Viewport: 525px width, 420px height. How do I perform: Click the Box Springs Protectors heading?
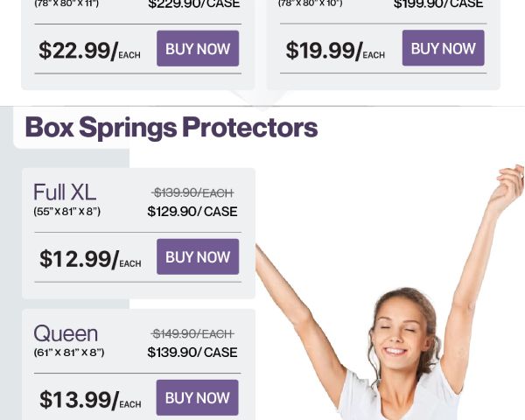[171, 128]
